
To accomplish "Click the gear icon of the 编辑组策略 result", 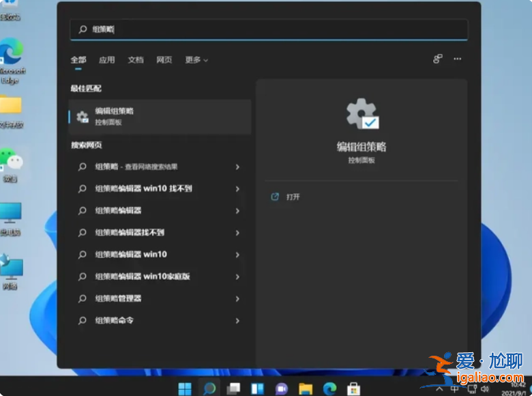I will (x=83, y=117).
